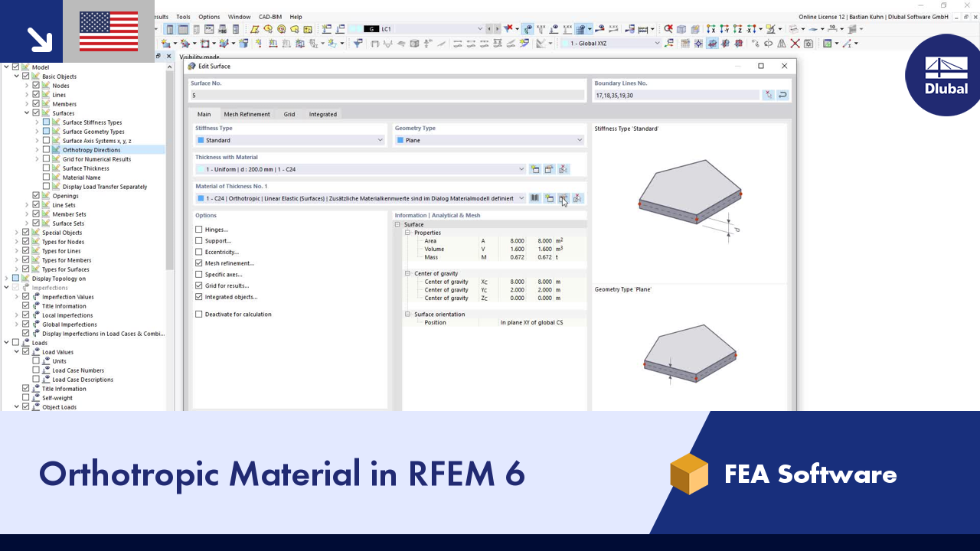The height and width of the screenshot is (551, 980).
Task: Tick the Specific axes checkbox
Action: click(199, 274)
